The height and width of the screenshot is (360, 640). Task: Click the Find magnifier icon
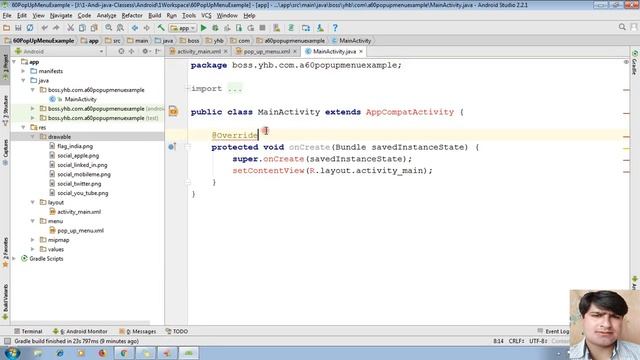point(108,28)
